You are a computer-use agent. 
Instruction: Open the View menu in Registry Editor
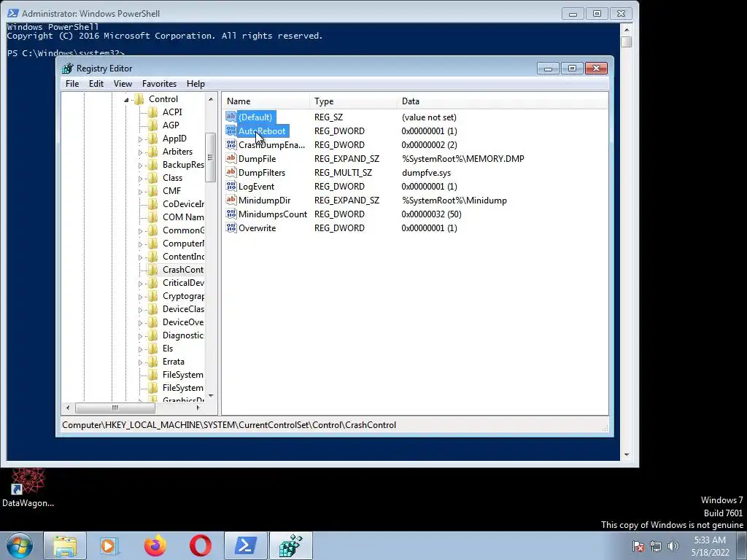[123, 84]
